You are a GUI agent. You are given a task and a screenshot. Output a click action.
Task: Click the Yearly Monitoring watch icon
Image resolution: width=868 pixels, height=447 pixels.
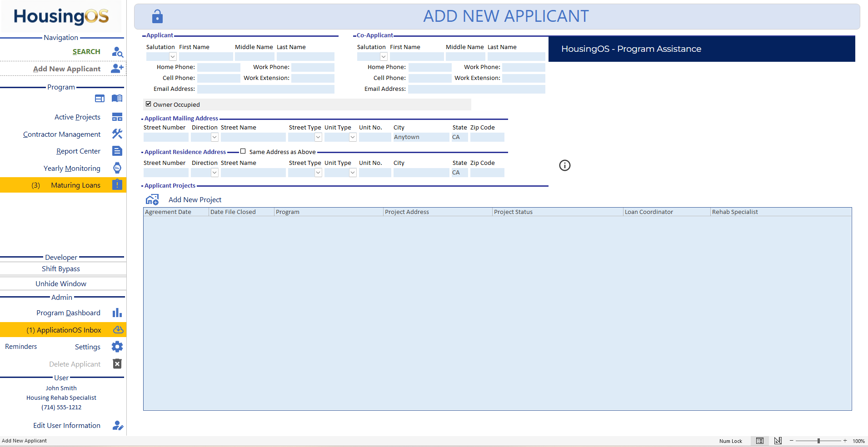tap(117, 168)
